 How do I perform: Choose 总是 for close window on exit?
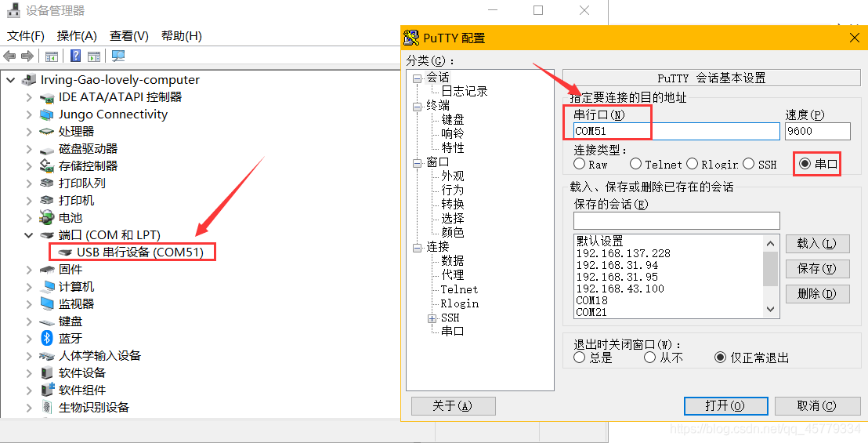tap(580, 358)
